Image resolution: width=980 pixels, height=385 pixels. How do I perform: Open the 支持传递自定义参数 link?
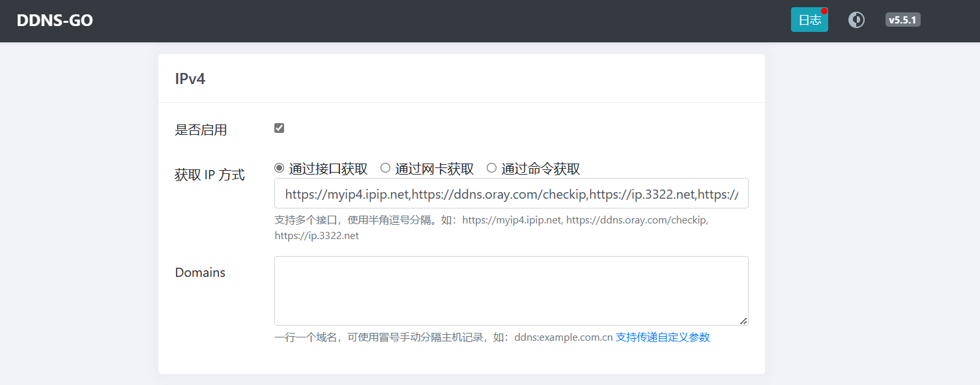pyautogui.click(x=662, y=337)
